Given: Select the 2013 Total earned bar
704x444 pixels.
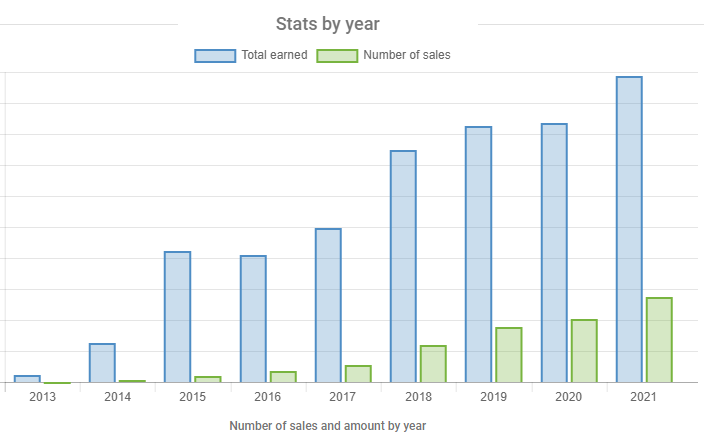Looking at the screenshot, I should 27,379.
